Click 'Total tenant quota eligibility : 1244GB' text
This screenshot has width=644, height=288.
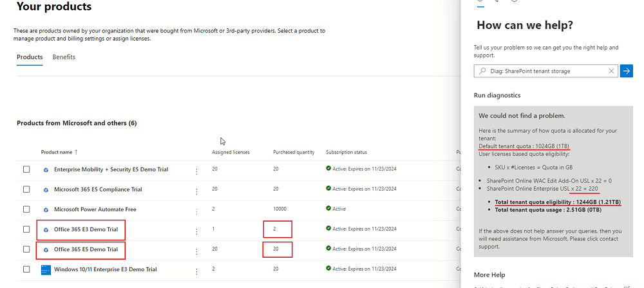558,202
